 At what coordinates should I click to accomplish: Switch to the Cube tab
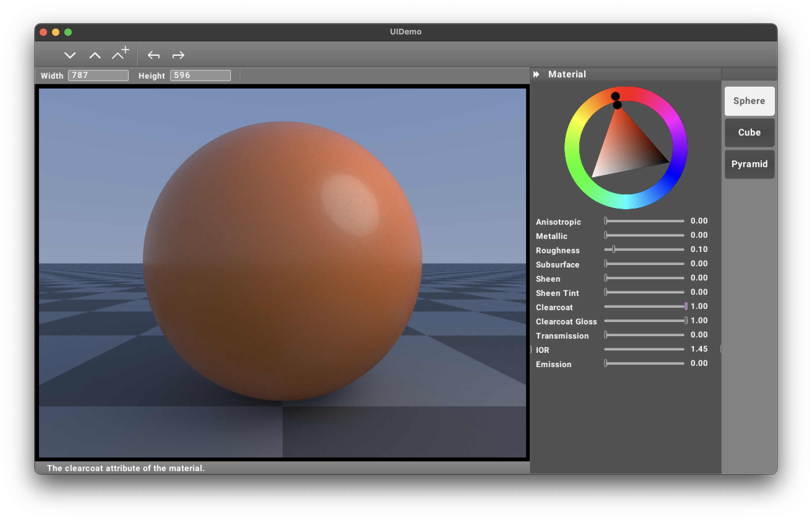pos(749,132)
